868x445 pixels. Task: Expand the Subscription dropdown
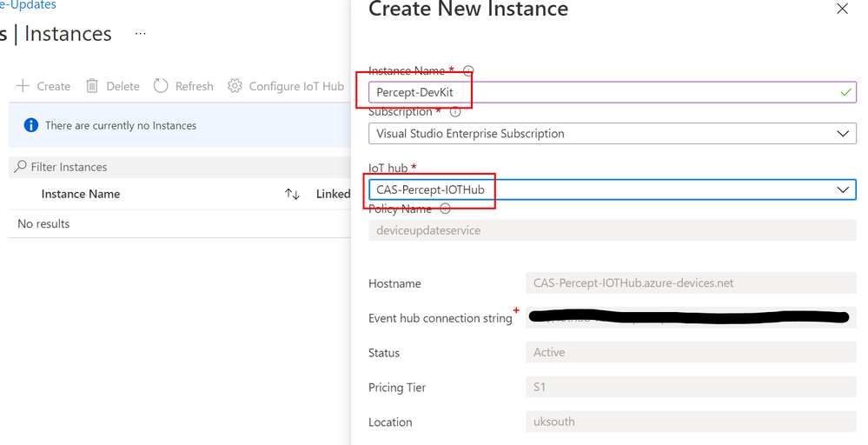[x=843, y=133]
